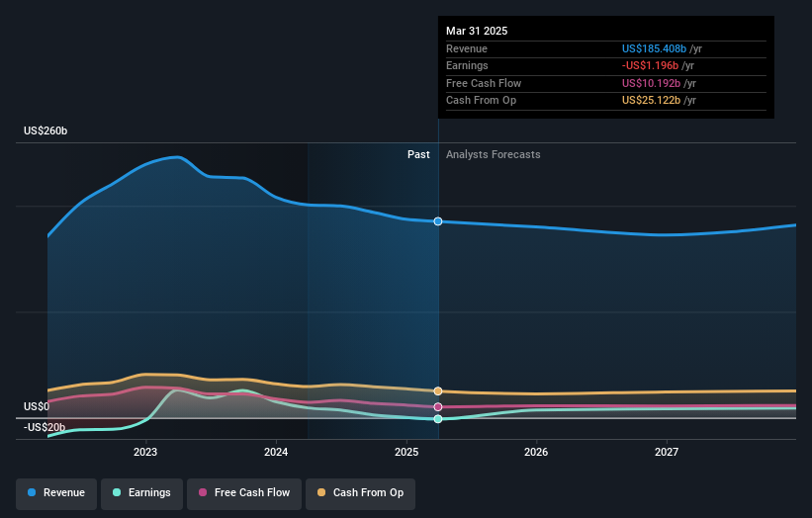Image resolution: width=812 pixels, height=518 pixels.
Task: Click the 2025 x-axis label
Action: click(x=406, y=453)
